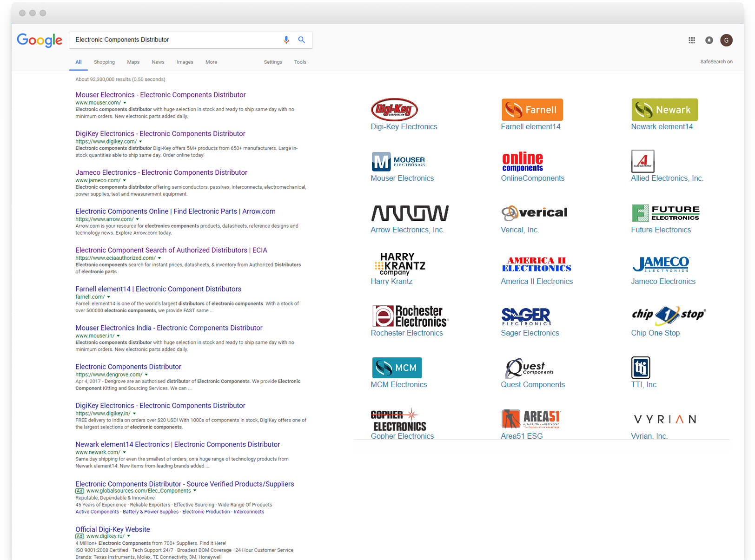This screenshot has width=755, height=560.
Task: Open the Official Digi-Key Website ad
Action: pyautogui.click(x=113, y=529)
